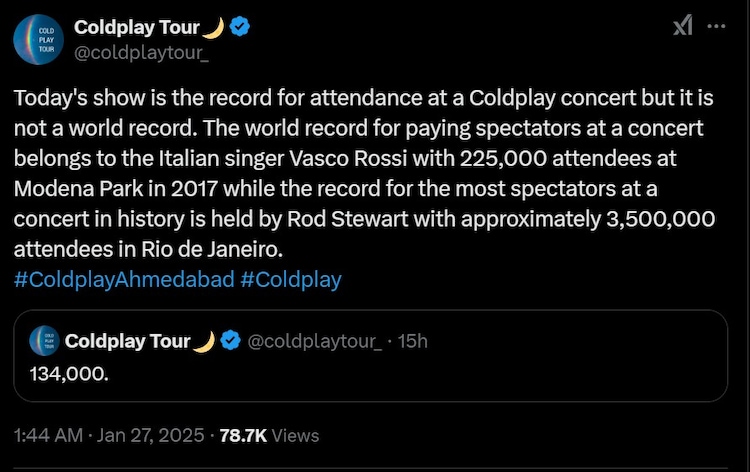Click the crescent moon emoji in header name
The height and width of the screenshot is (472, 750).
click(x=215, y=27)
